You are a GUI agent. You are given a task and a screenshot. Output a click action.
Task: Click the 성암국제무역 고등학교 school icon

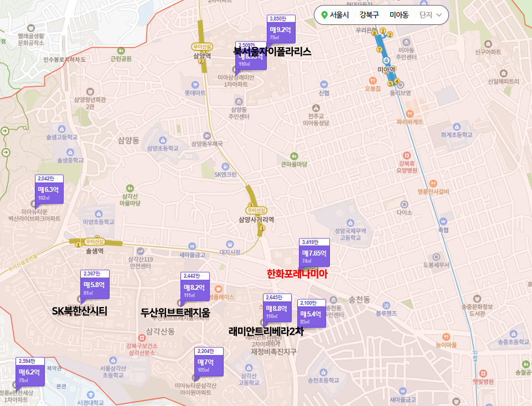pyautogui.click(x=350, y=223)
